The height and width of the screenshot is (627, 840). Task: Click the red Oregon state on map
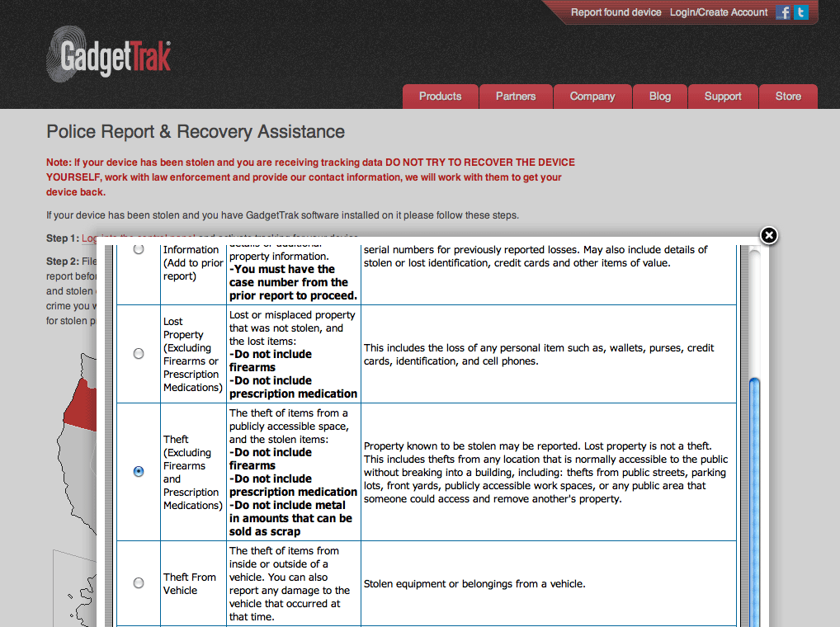point(82,406)
